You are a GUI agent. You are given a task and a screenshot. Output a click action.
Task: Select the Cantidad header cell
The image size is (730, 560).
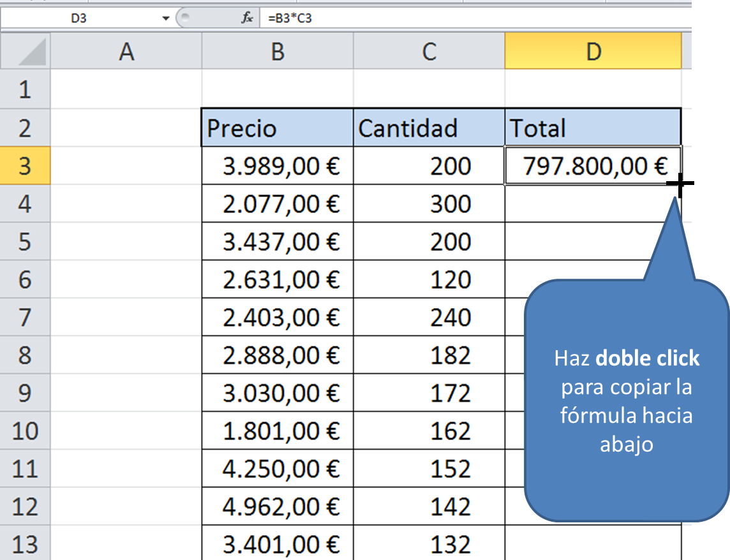(x=429, y=128)
